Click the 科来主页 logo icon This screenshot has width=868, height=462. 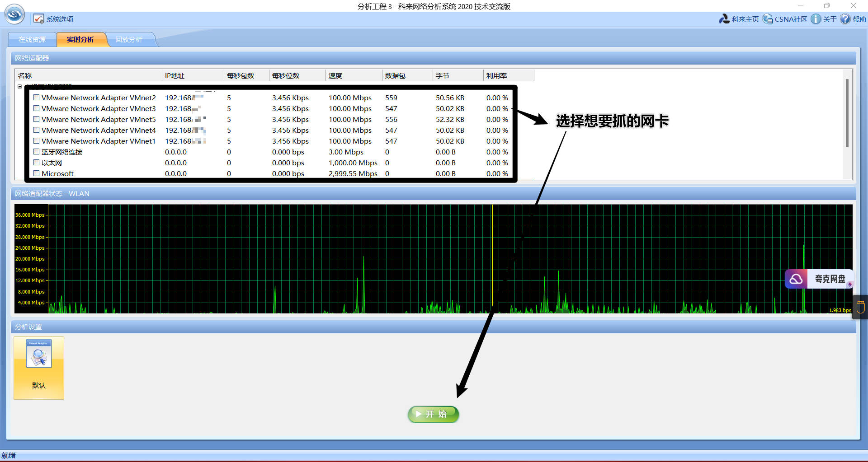tap(724, 19)
